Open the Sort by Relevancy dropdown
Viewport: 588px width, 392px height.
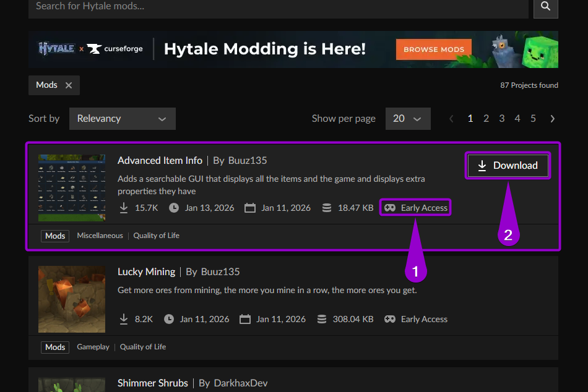point(122,118)
